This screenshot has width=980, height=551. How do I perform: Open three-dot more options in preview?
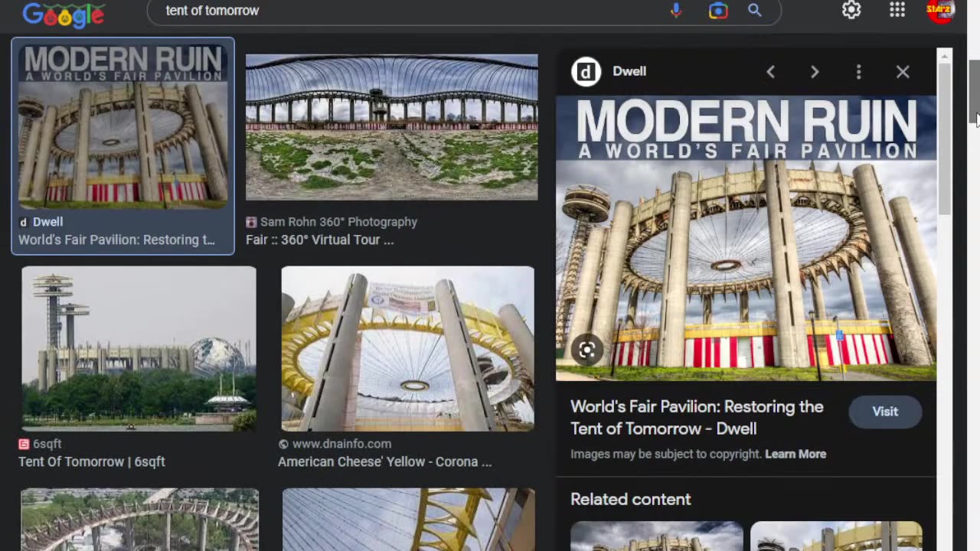click(x=858, y=72)
